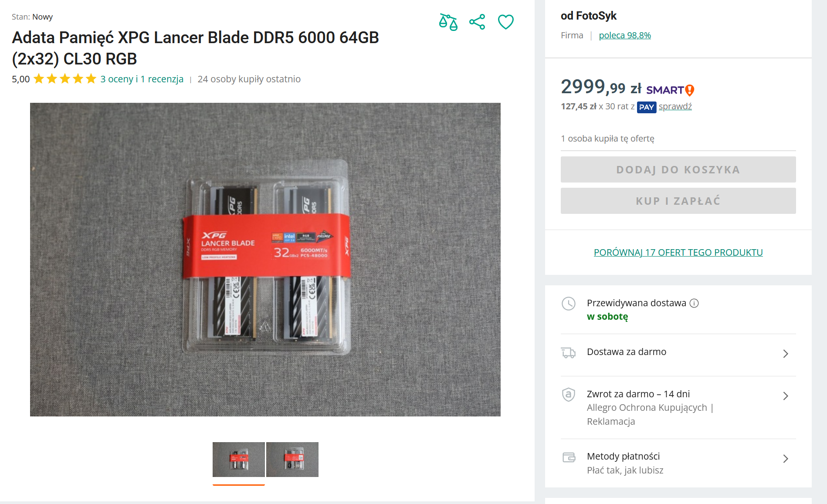827x504 pixels.
Task: Click the 'sprawdź' installments link
Action: (675, 107)
